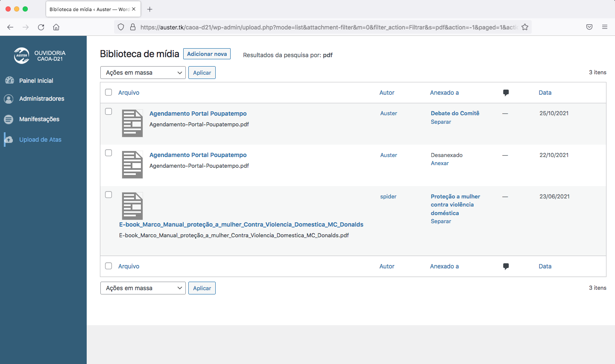Select all files using header Arquivo checkbox
This screenshot has height=364, width=615.
(x=108, y=92)
